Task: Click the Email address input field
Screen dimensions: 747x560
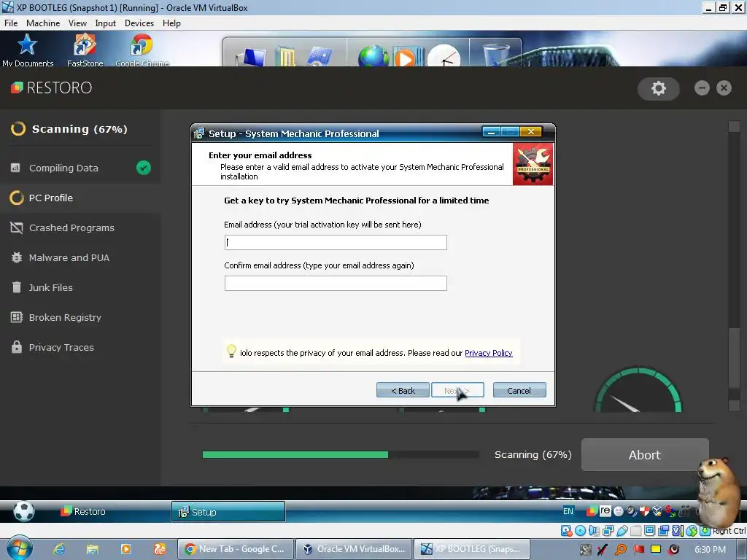Action: (x=336, y=242)
